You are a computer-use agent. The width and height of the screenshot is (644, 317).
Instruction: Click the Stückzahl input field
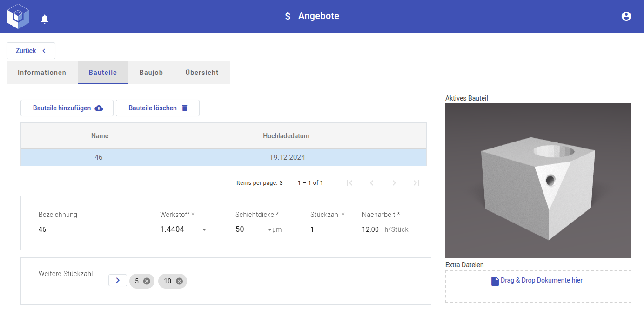[x=322, y=229]
